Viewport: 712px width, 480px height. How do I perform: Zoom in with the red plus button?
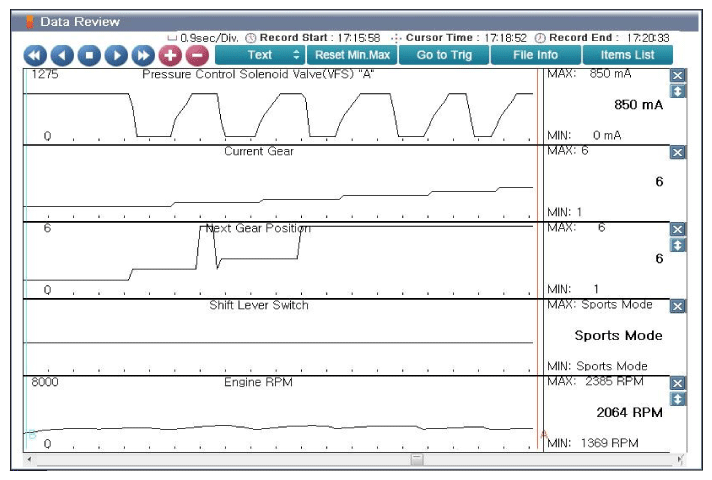(170, 55)
